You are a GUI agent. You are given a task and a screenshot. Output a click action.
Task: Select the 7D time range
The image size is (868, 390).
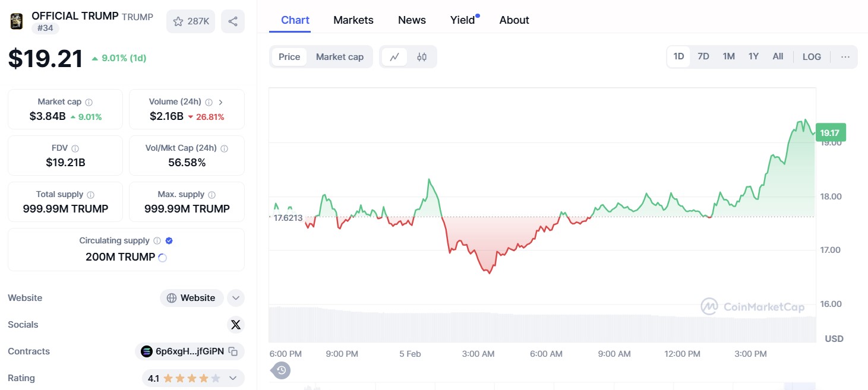coord(703,56)
